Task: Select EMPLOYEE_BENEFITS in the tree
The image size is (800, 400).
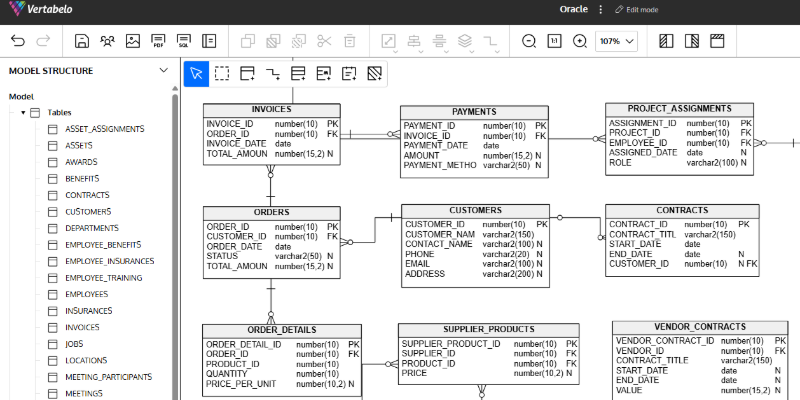Action: pos(103,245)
